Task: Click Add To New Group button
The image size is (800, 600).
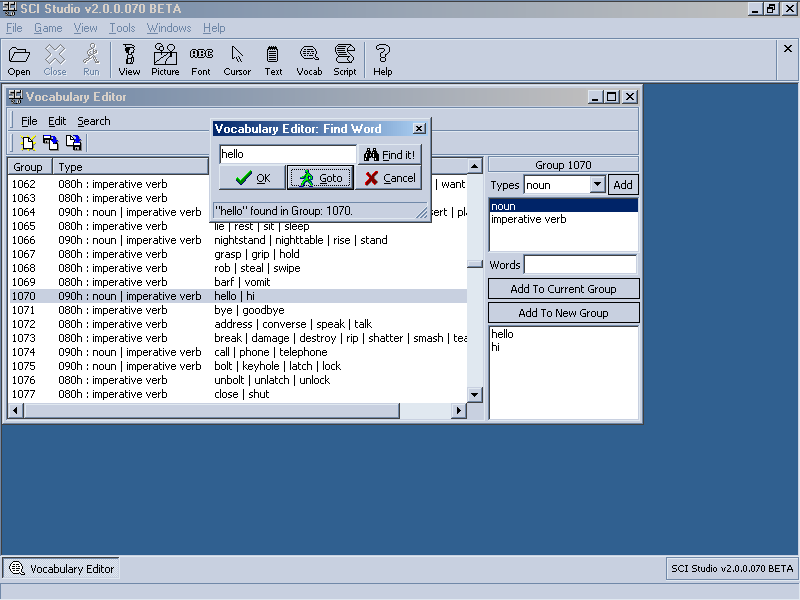Action: coord(563,313)
